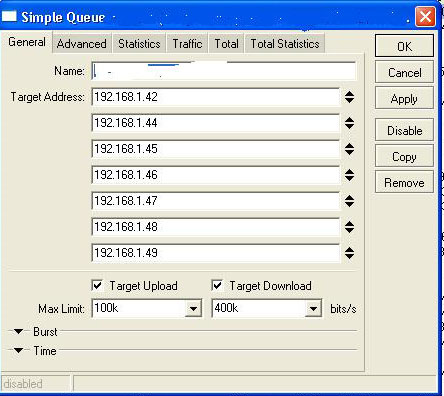Apply the queue settings
The height and width of the screenshot is (396, 444).
[404, 98]
